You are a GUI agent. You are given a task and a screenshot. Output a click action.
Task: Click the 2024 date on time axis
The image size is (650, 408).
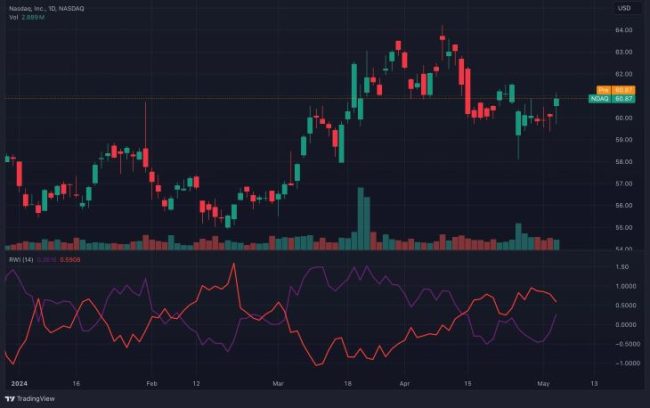[19, 382]
